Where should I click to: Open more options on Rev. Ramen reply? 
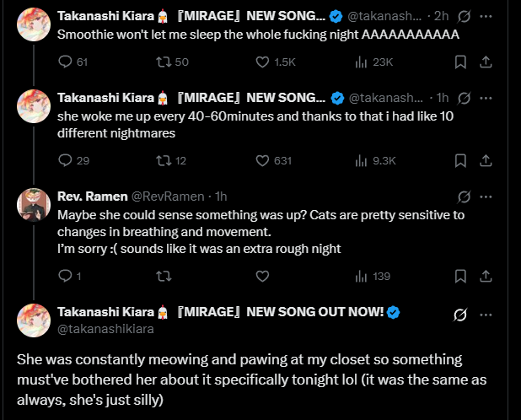coord(486,197)
